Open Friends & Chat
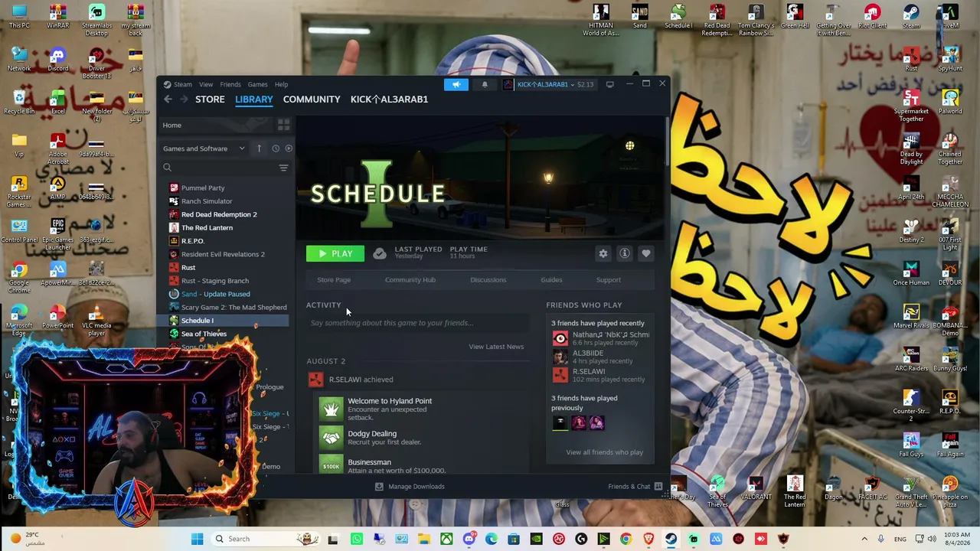The height and width of the screenshot is (551, 980). [x=635, y=487]
